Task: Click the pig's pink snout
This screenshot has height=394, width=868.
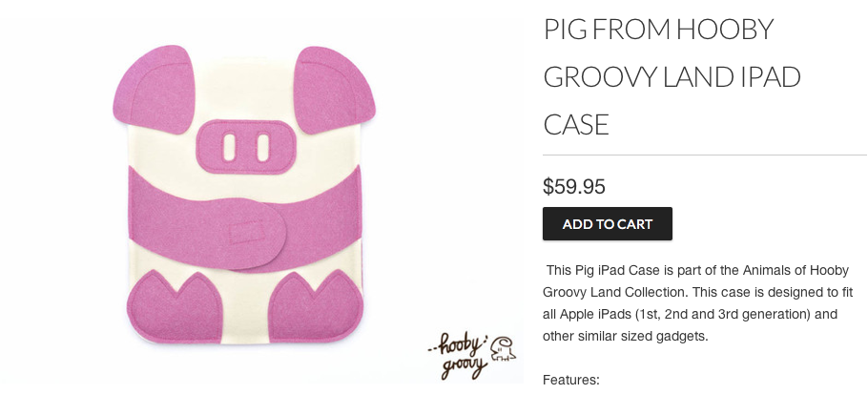Action: tap(246, 147)
